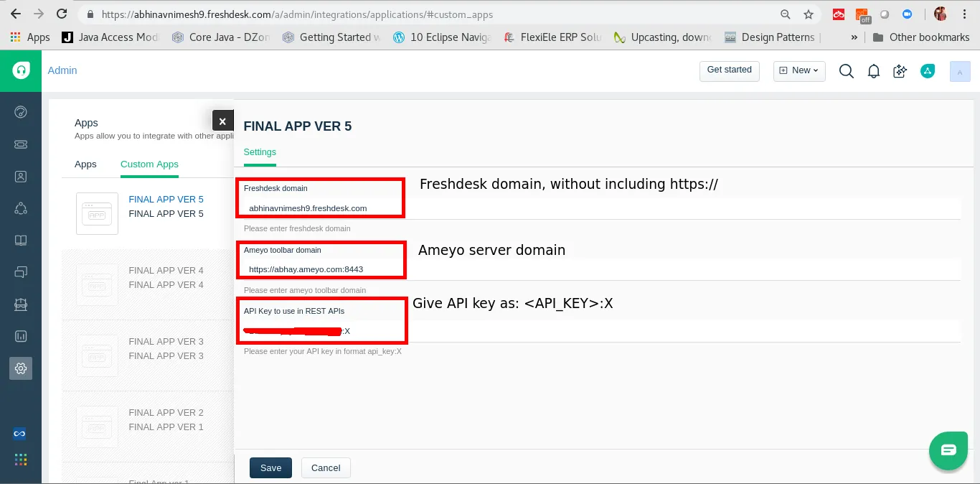Close the FINAL APP VER 5 panel
The width and height of the screenshot is (980, 484).
click(x=222, y=121)
